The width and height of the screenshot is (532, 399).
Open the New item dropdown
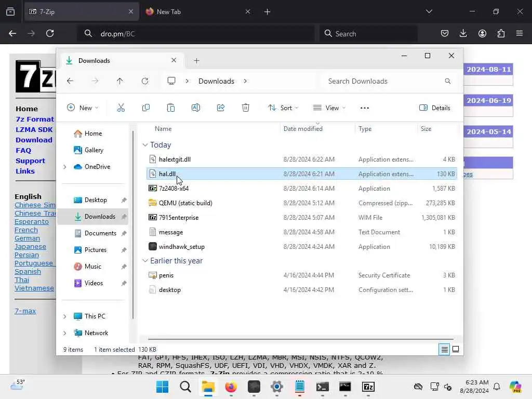coord(83,108)
